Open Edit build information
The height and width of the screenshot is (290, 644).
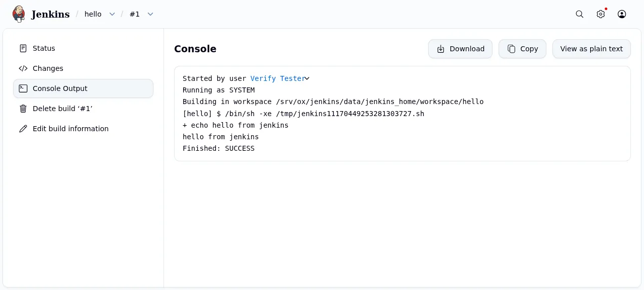[x=84, y=129]
